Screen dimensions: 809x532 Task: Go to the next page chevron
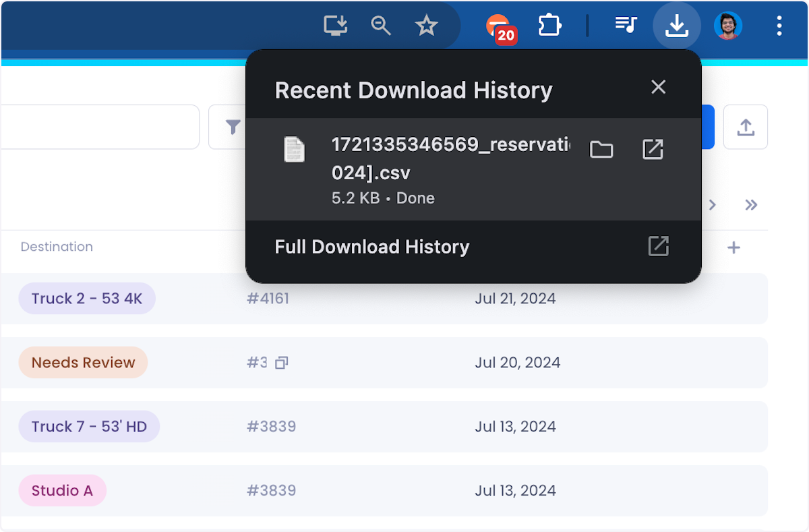click(712, 205)
